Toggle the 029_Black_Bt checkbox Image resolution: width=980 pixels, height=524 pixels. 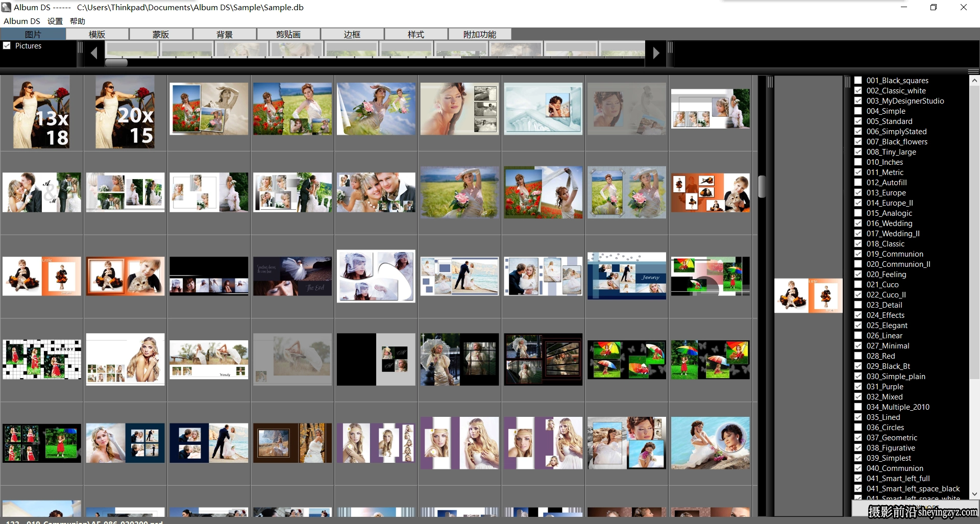[x=858, y=366]
